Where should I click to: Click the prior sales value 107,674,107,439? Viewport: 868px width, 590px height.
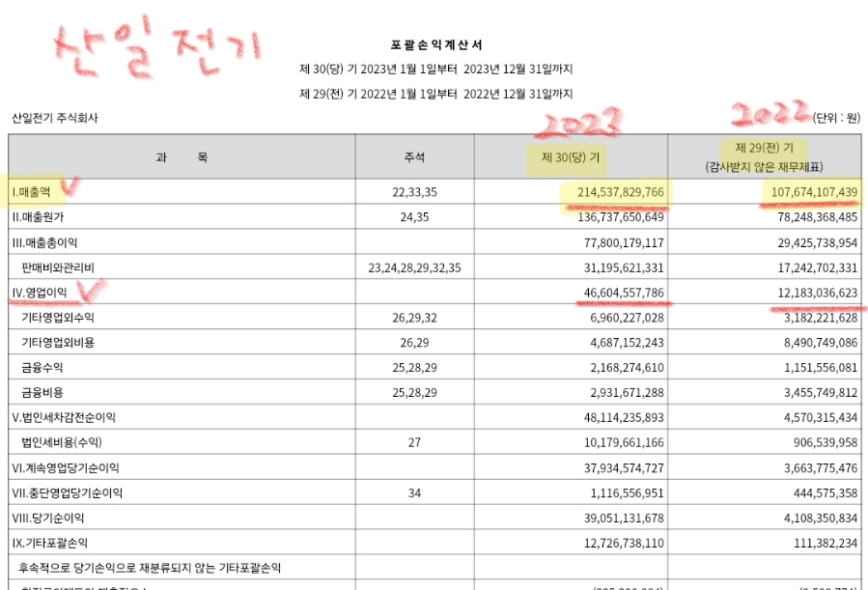point(814,192)
